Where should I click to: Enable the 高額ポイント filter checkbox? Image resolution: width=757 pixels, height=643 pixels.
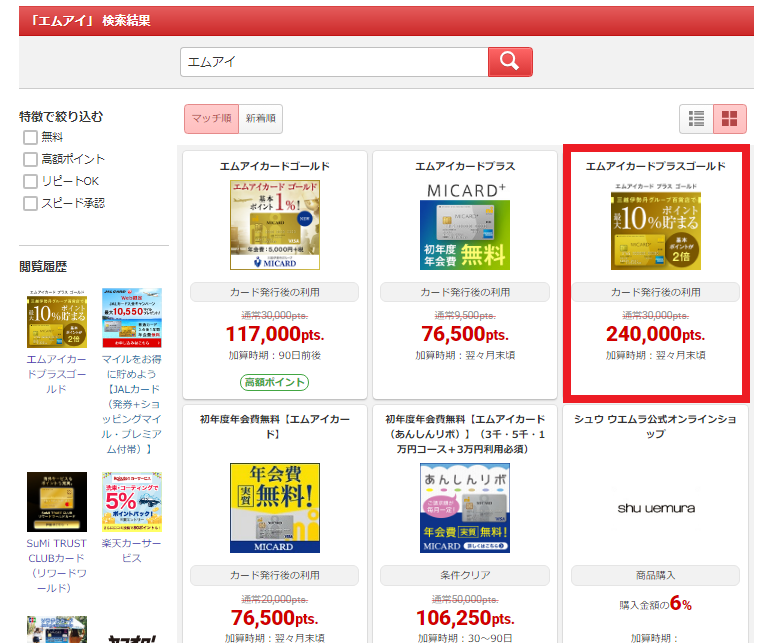(x=30, y=159)
